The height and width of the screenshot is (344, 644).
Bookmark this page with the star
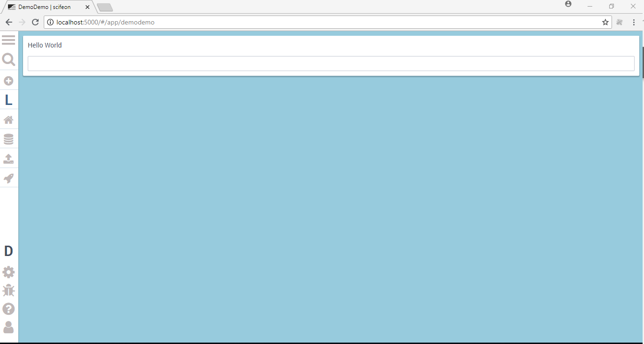point(605,22)
